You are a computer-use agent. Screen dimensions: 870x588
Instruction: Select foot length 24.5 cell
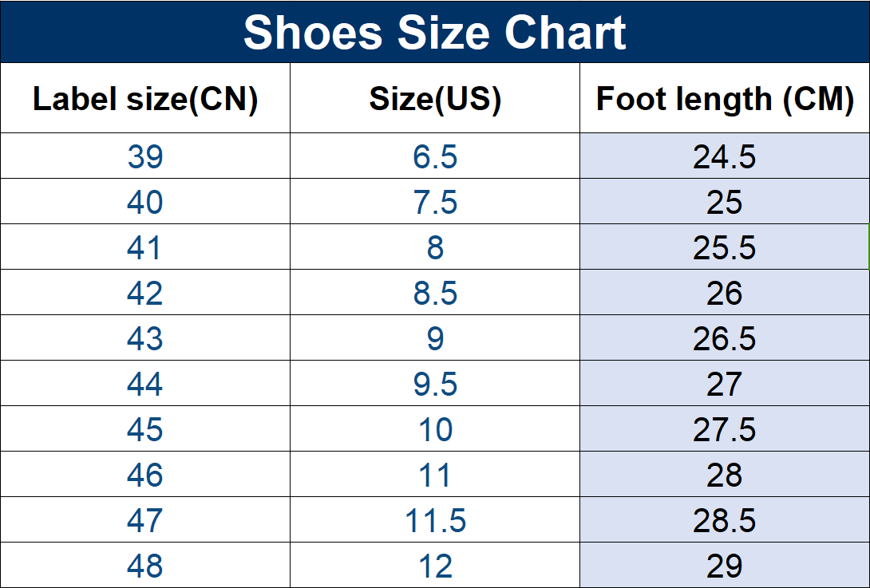point(725,156)
